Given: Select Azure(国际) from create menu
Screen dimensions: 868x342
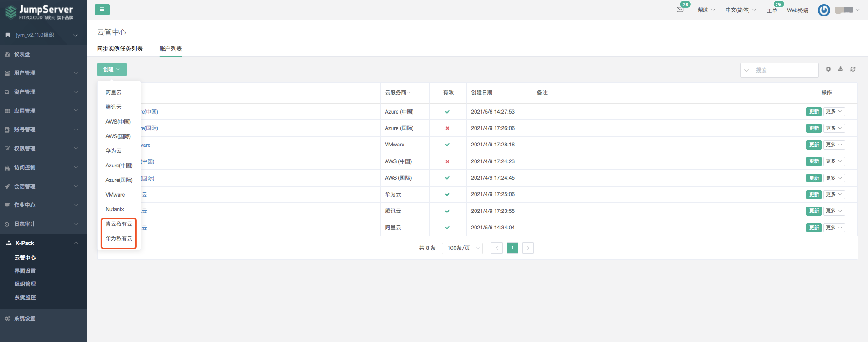Looking at the screenshot, I should click(119, 180).
